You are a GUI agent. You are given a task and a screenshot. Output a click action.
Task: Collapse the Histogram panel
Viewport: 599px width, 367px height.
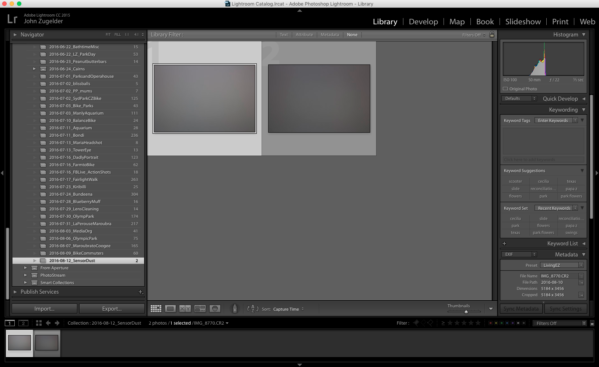point(583,35)
